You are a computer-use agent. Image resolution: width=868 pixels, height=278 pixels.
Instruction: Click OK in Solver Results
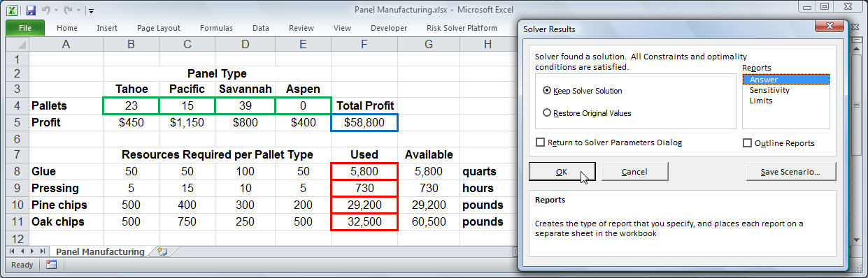coord(562,171)
